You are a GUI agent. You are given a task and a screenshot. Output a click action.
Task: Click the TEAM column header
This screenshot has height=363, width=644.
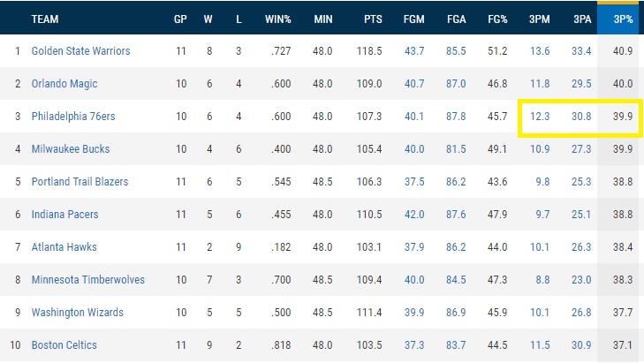pyautogui.click(x=45, y=19)
